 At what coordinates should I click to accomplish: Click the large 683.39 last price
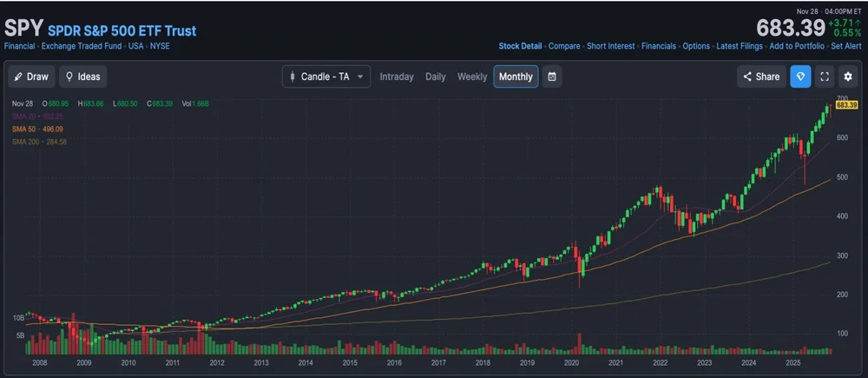[790, 28]
